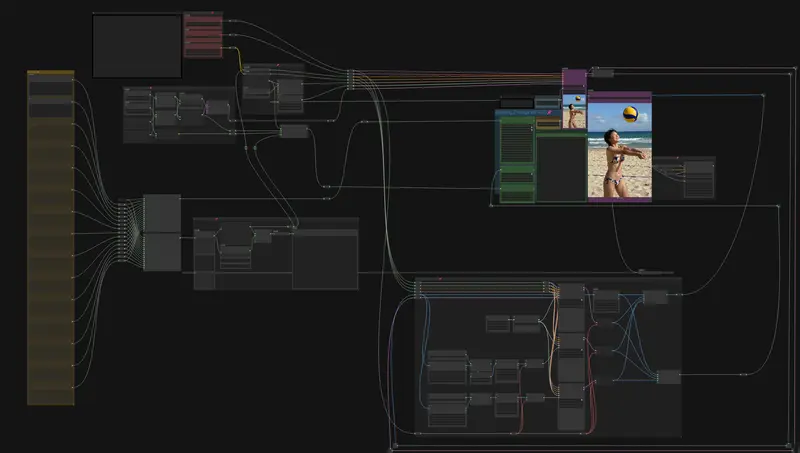Viewport: 800px width, 453px height.
Task: Click the green reroute dot below the top nodes
Action: pyautogui.click(x=255, y=148)
